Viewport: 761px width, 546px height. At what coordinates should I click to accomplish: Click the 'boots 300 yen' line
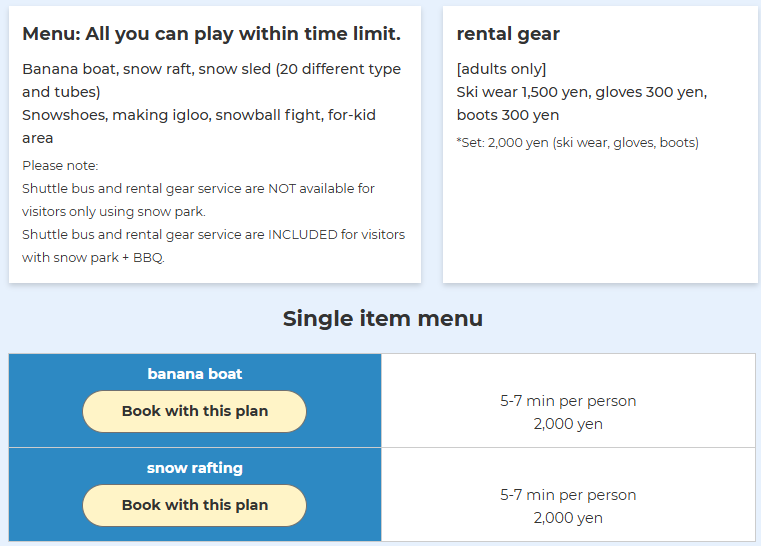pyautogui.click(x=507, y=115)
